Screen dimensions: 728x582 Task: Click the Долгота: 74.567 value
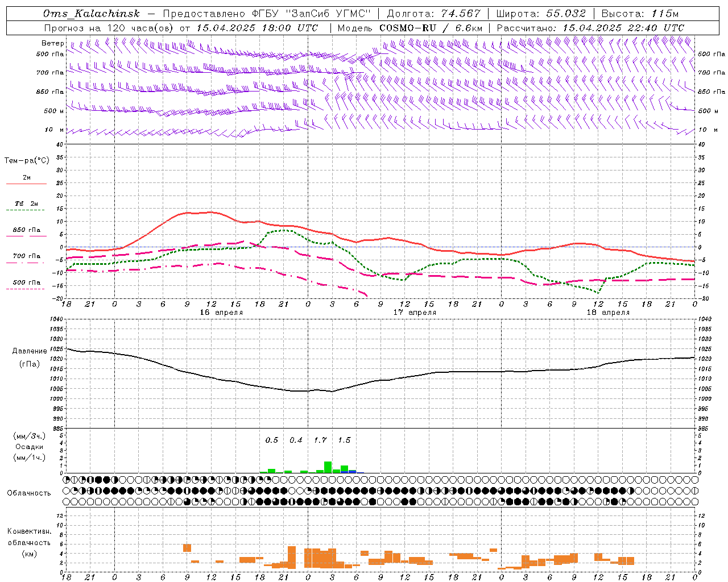click(434, 14)
